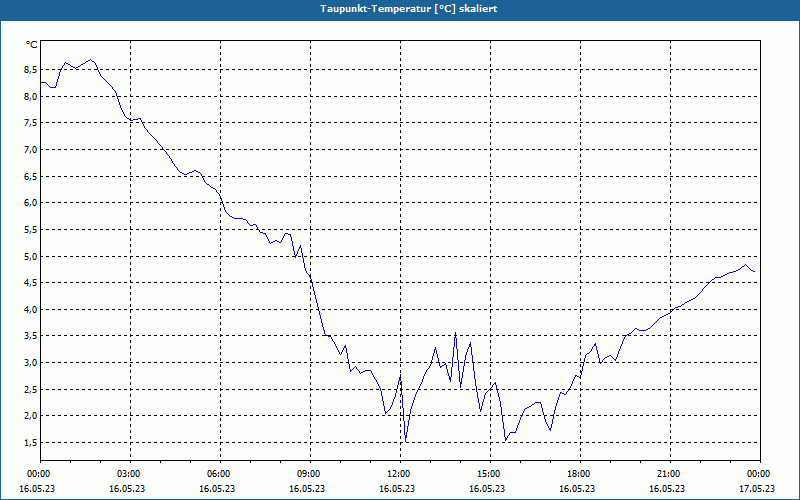
Task: Select the 2,0 y-axis value
Action: point(31,416)
